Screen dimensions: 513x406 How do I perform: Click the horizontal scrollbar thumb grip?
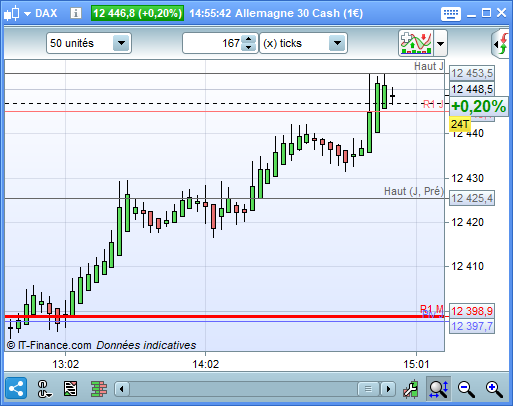(368, 389)
